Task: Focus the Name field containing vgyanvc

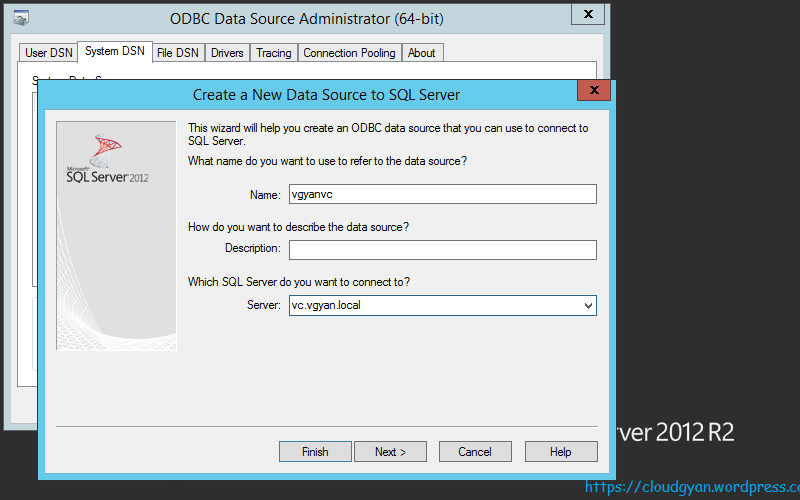Action: (x=442, y=194)
